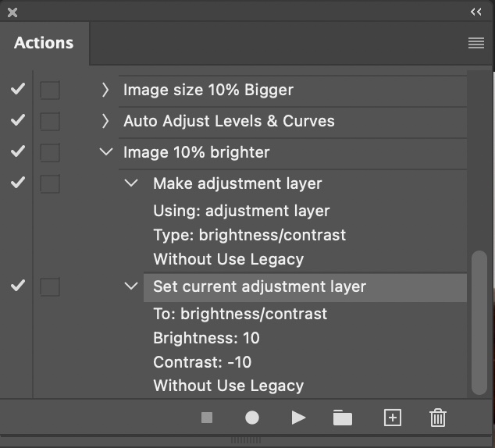The width and height of the screenshot is (495, 448).
Task: Collapse the Make adjustment layer step
Action: coord(131,183)
